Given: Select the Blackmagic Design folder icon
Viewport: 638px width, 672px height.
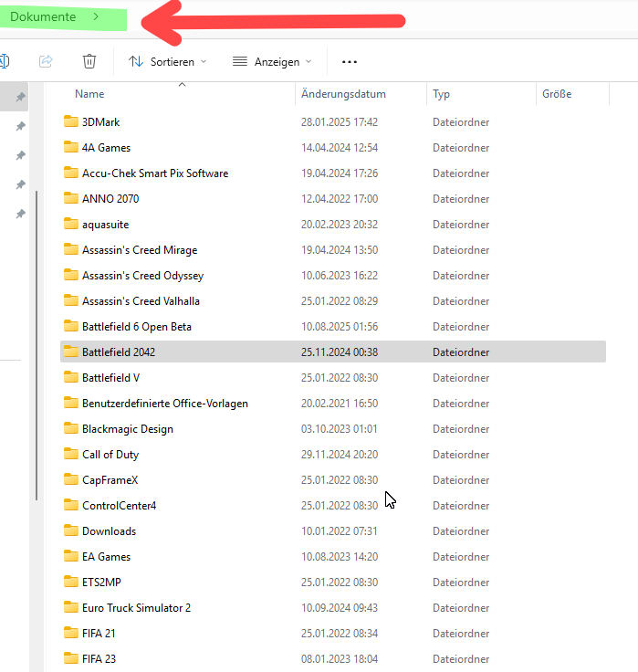Looking at the screenshot, I should point(71,428).
